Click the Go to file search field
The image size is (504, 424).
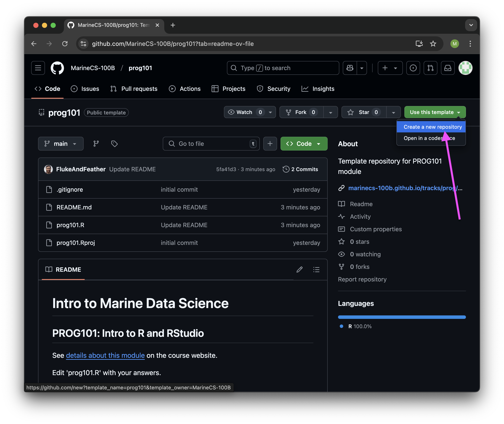point(211,144)
